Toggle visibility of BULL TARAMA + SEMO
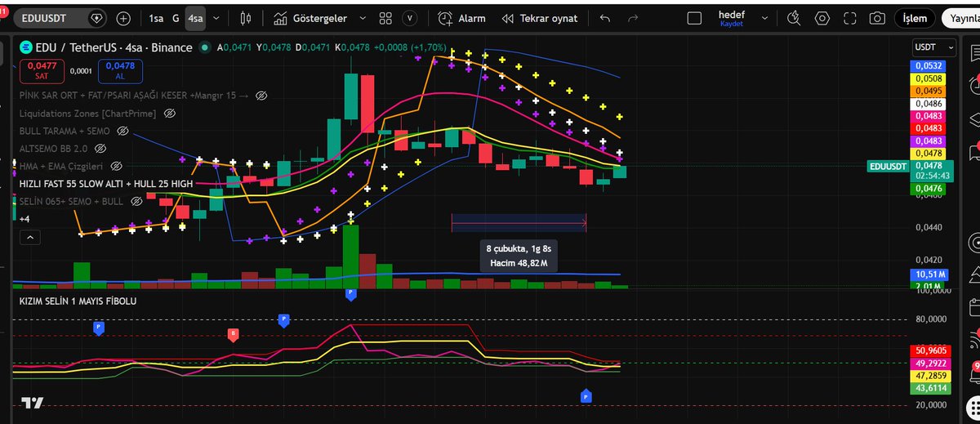Image resolution: width=980 pixels, height=424 pixels. click(x=123, y=131)
